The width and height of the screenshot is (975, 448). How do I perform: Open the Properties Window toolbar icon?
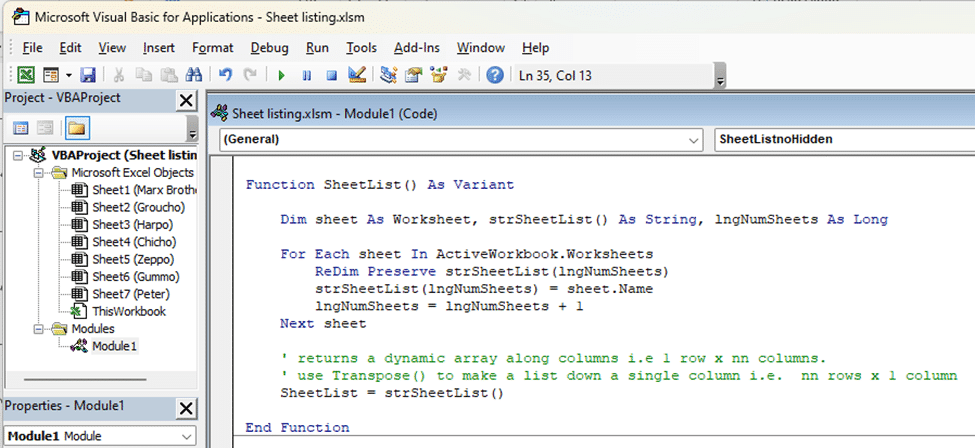tap(414, 75)
